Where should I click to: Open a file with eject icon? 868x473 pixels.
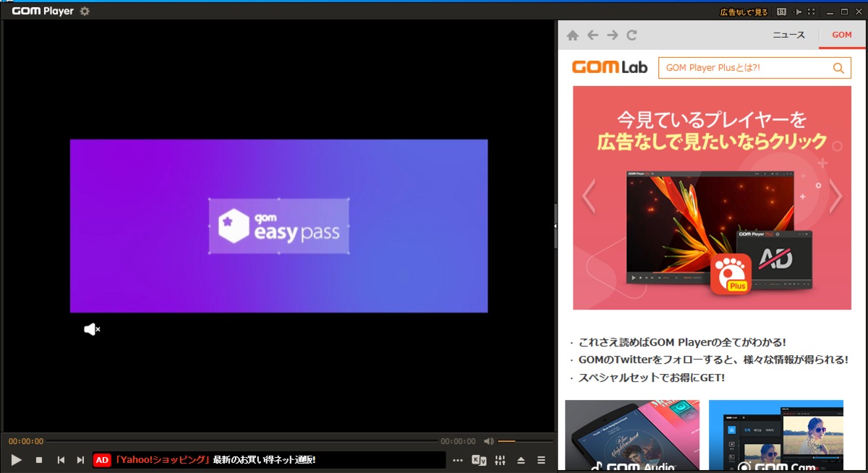point(521,460)
